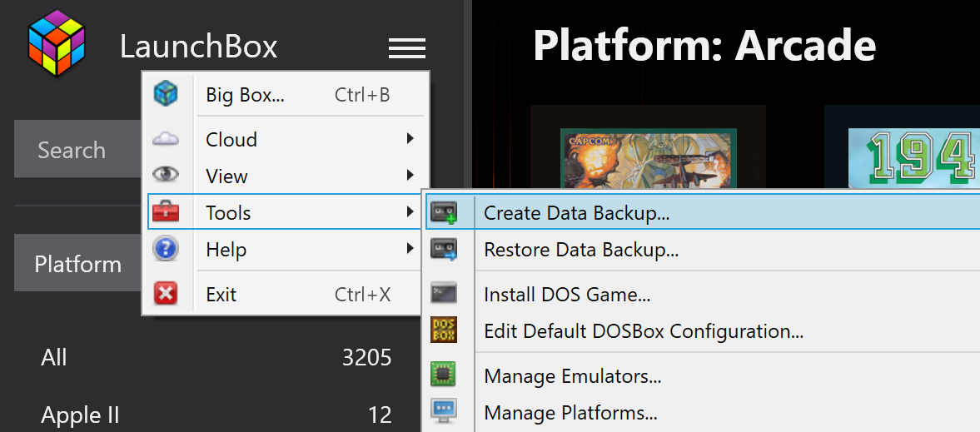980x432 pixels.
Task: Select the Tools menu item
Action: (x=286, y=212)
